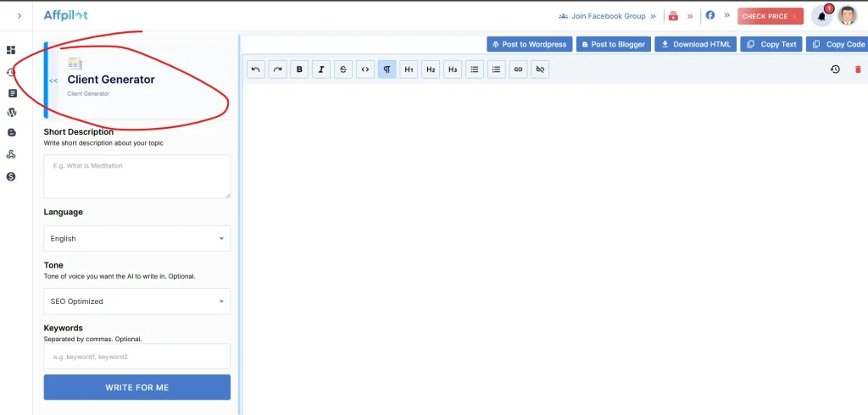
Task: Toggle italic formatting
Action: coord(321,69)
